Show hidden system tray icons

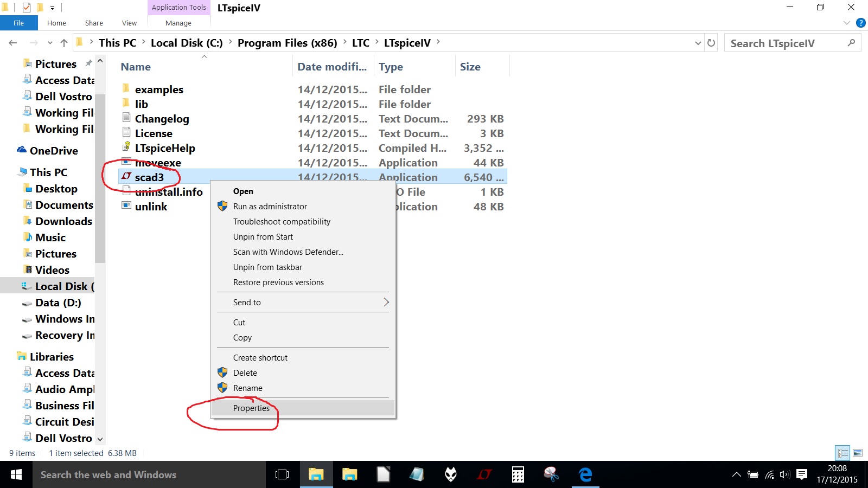(736, 475)
